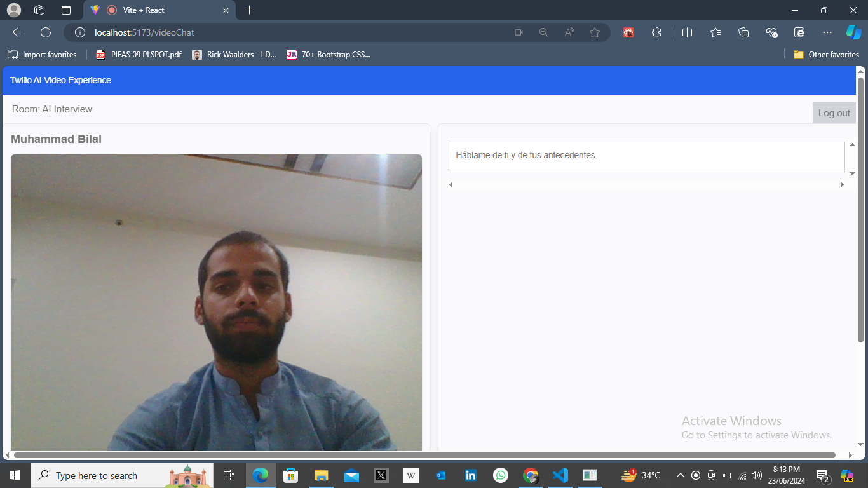The height and width of the screenshot is (488, 868).
Task: Open the Internet Explorer mode icon
Action: coord(799,32)
